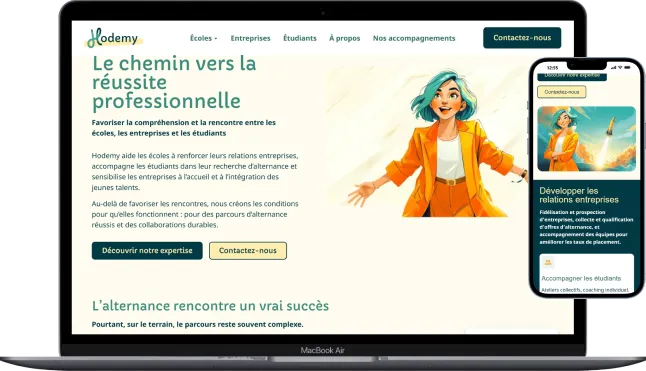
Task: Open the Entreprises menu item
Action: [250, 38]
